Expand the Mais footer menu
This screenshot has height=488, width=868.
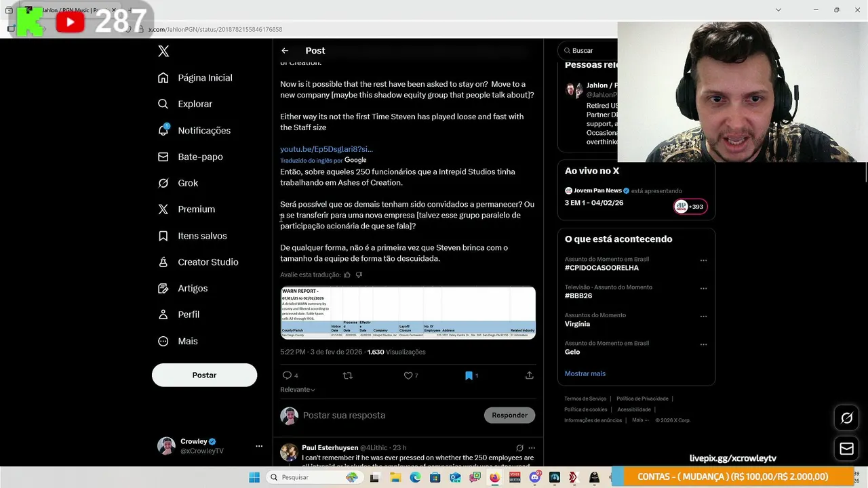click(x=640, y=420)
